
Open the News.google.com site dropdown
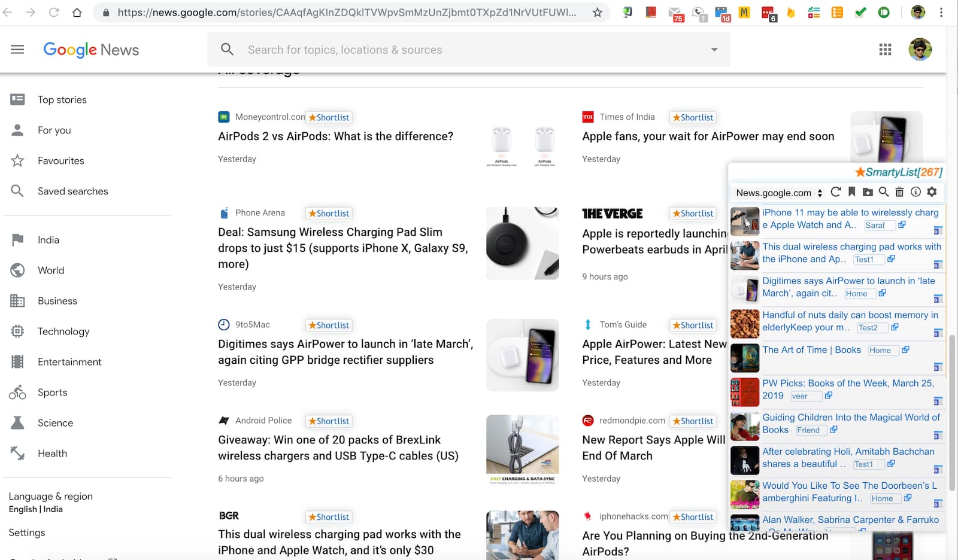(x=779, y=193)
